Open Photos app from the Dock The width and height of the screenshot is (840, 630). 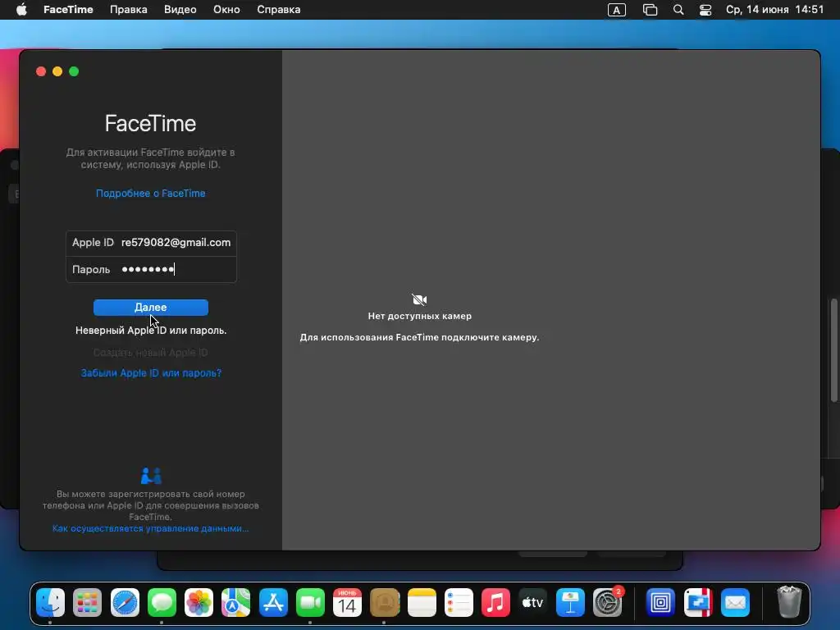pos(199,602)
